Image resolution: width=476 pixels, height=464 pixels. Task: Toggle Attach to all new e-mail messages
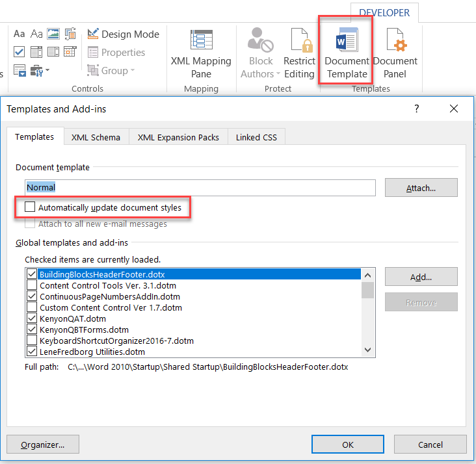[30, 224]
